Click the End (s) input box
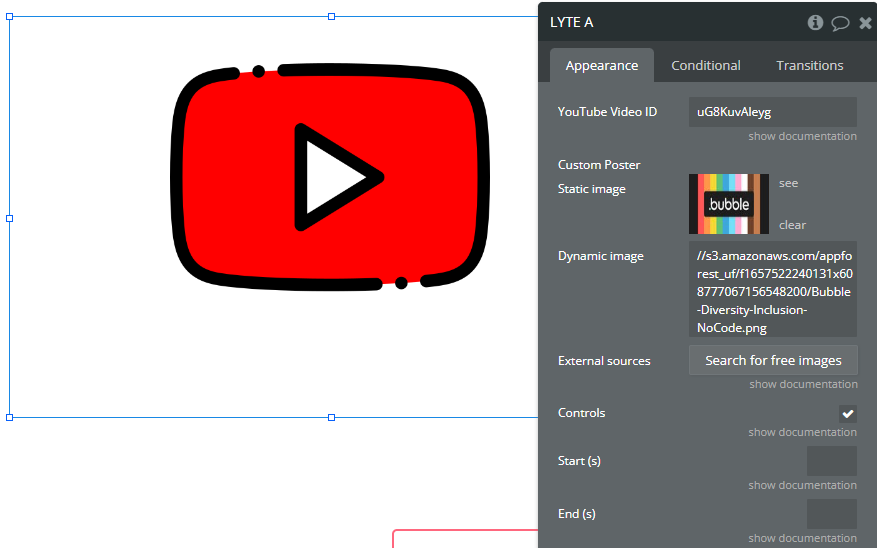 (832, 514)
